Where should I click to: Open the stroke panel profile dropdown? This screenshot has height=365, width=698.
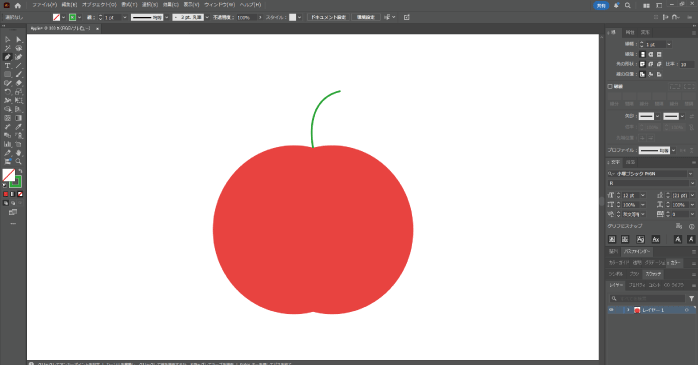(x=674, y=150)
